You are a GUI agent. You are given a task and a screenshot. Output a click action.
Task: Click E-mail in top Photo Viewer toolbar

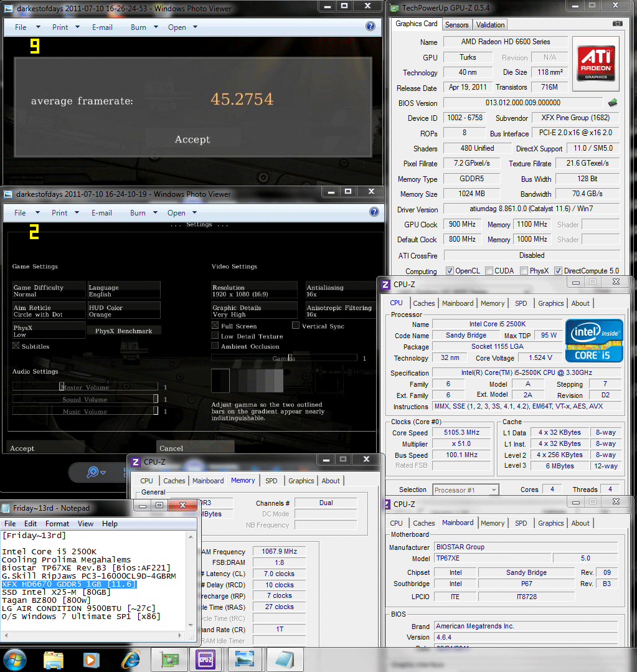point(102,27)
